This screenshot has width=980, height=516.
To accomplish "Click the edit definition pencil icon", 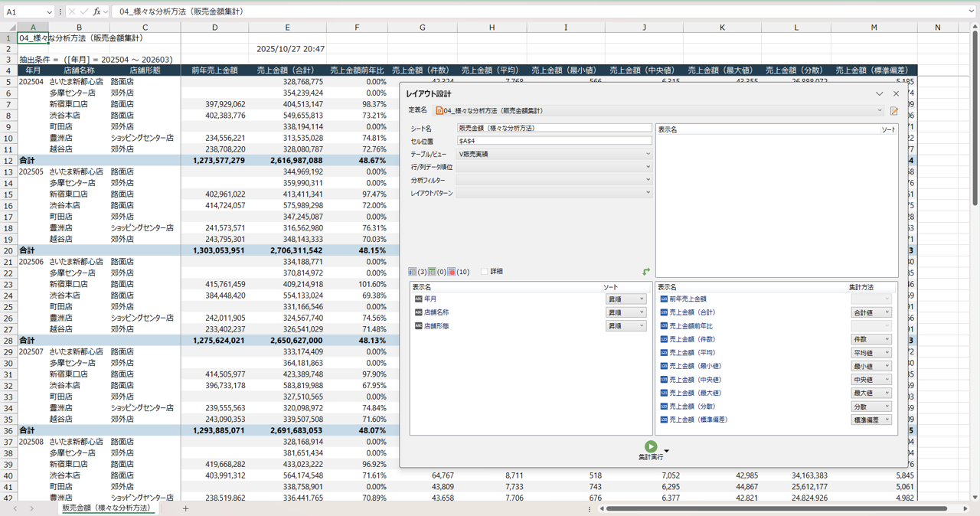I will click(x=893, y=111).
